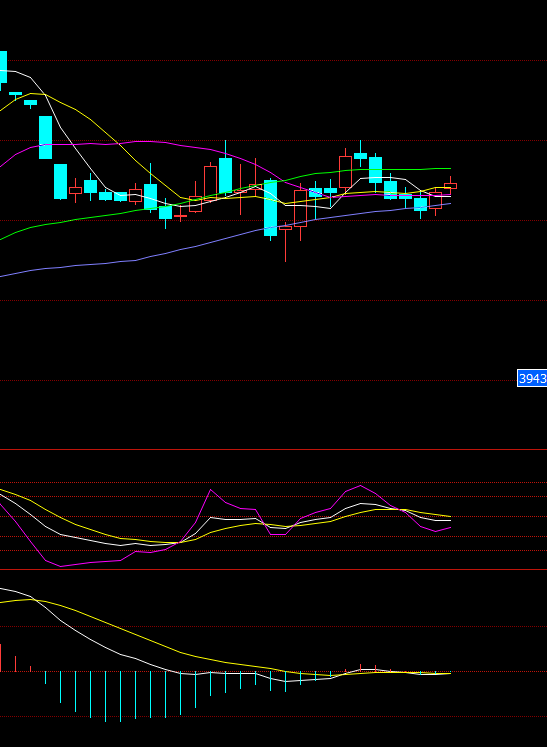Click the red divider above the MACD pane

274,569
